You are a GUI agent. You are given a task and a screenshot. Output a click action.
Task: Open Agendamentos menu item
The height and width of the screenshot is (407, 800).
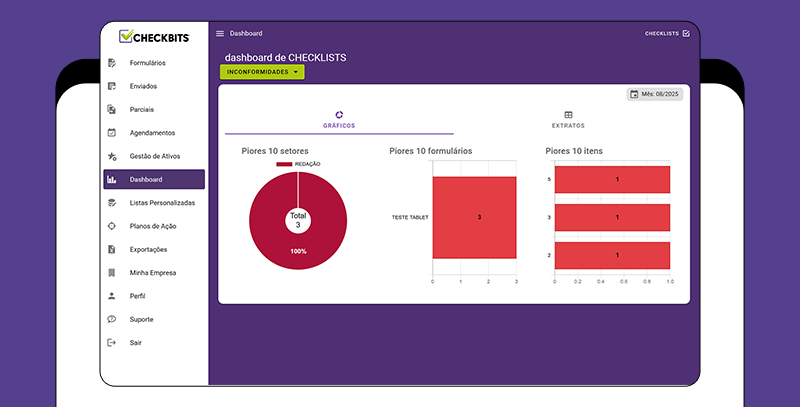pyautogui.click(x=154, y=133)
